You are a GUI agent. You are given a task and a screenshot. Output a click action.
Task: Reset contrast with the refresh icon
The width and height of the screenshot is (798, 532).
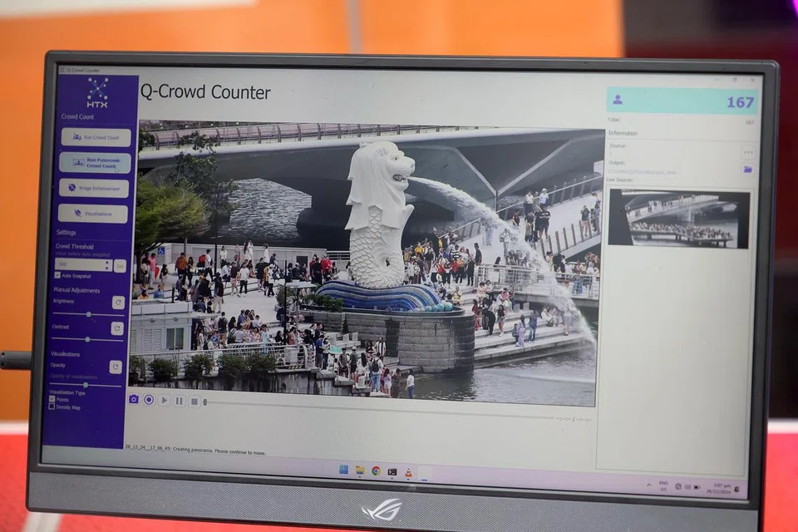[x=117, y=328]
